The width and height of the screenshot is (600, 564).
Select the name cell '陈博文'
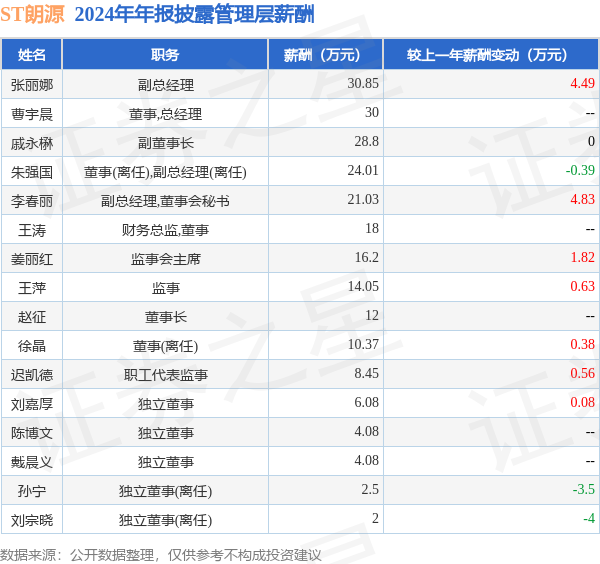(x=32, y=433)
